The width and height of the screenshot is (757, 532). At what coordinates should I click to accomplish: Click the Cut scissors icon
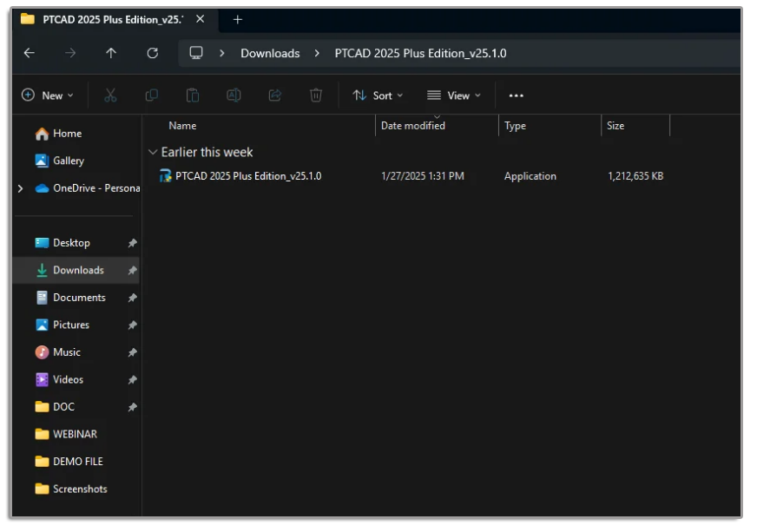point(110,95)
